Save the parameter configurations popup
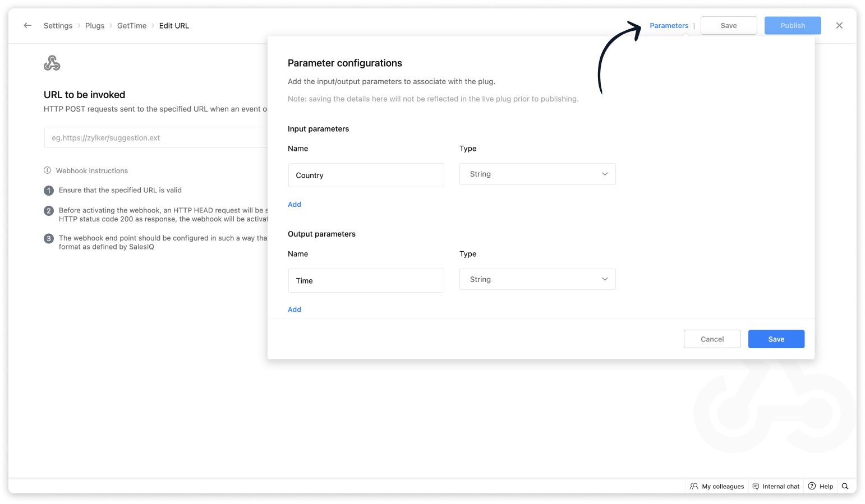 click(776, 339)
